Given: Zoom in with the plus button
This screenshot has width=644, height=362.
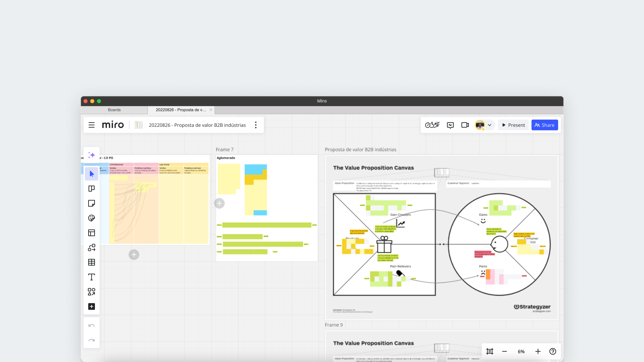Looking at the screenshot, I should (538, 351).
